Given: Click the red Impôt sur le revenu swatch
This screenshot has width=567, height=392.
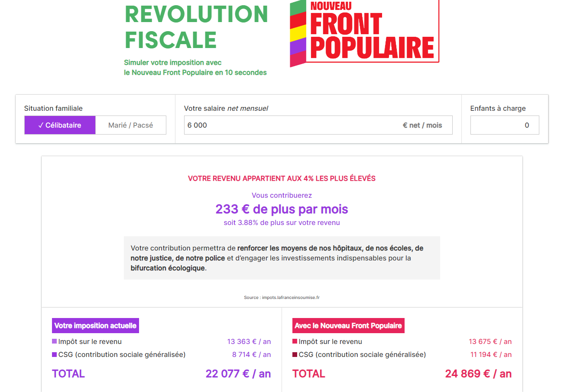Looking at the screenshot, I should [295, 341].
